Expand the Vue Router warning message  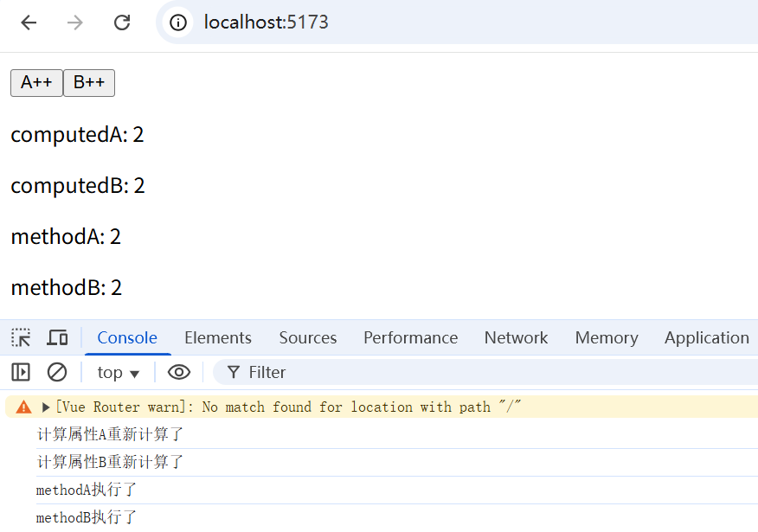pos(46,407)
